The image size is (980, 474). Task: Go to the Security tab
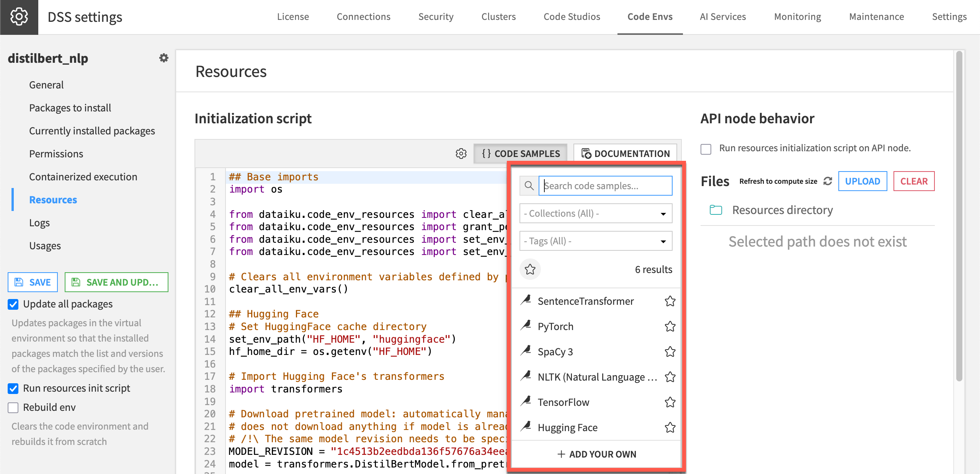(x=436, y=17)
